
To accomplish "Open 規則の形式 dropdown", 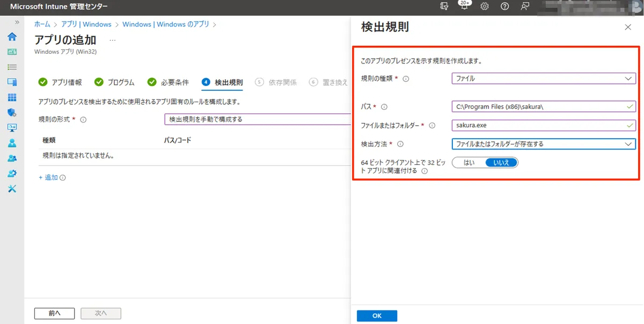I will (x=257, y=119).
